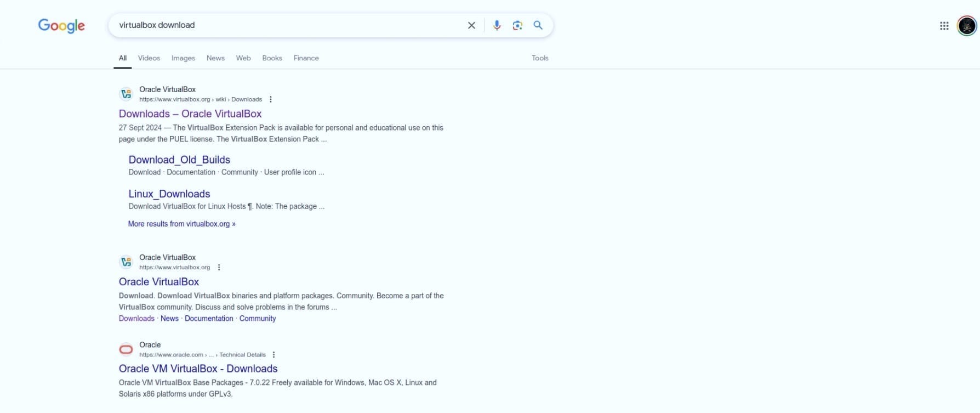Switch to the Web tab

coord(243,58)
